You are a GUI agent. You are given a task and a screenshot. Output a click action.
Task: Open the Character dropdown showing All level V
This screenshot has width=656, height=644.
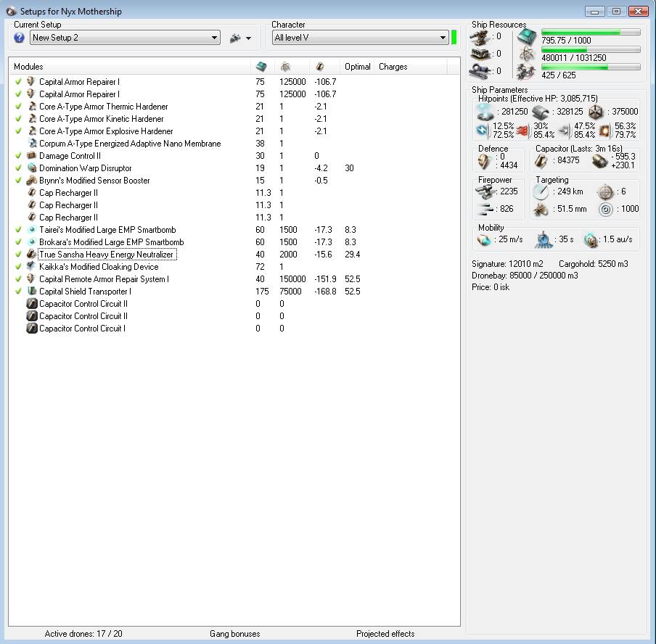361,38
